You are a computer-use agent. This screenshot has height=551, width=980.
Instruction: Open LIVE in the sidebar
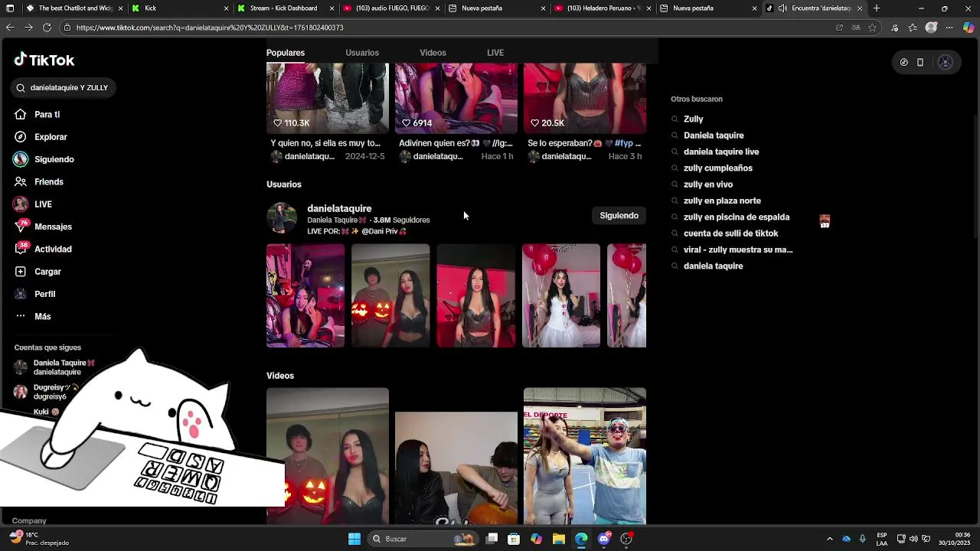pyautogui.click(x=43, y=204)
